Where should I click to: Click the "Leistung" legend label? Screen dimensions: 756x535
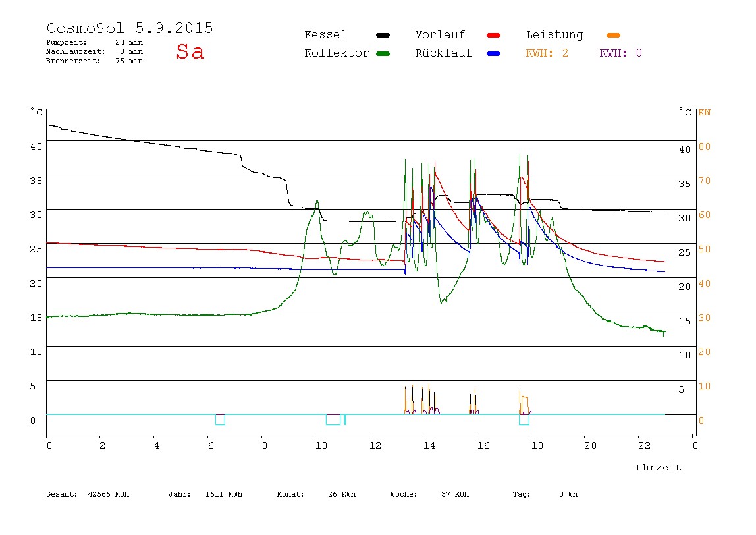point(554,35)
